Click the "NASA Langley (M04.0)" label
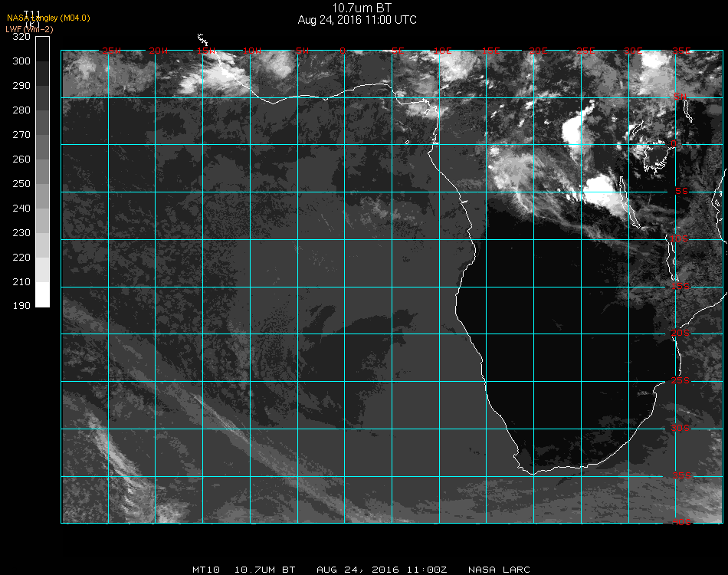 pyautogui.click(x=48, y=18)
